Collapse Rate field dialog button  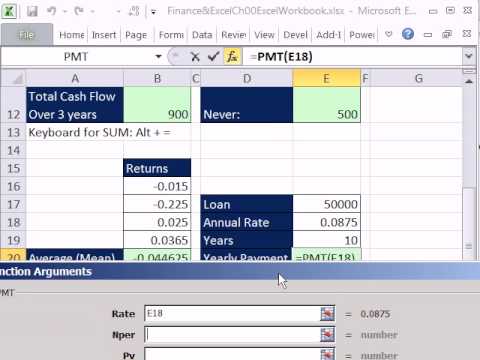[x=327, y=314]
